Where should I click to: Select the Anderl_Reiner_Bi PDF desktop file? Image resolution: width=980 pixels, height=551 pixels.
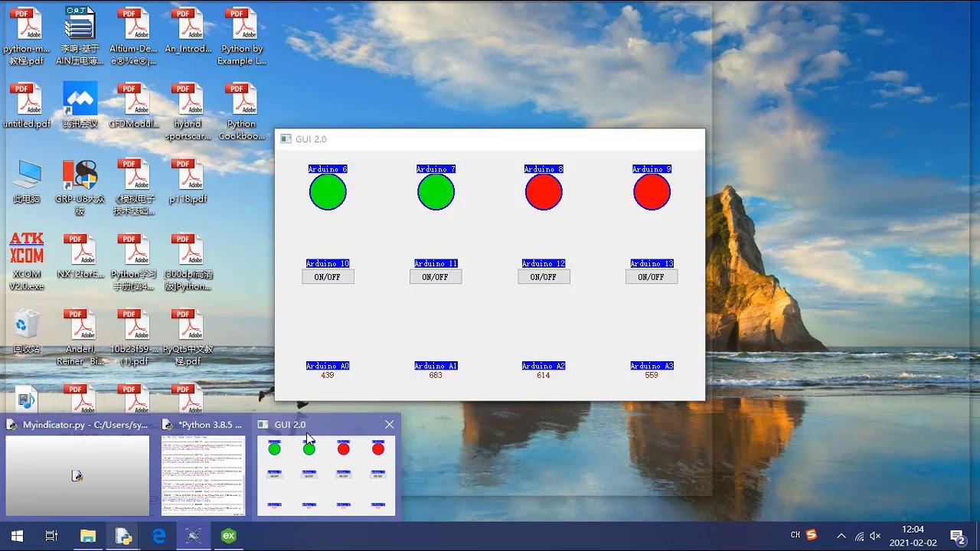[x=80, y=337]
